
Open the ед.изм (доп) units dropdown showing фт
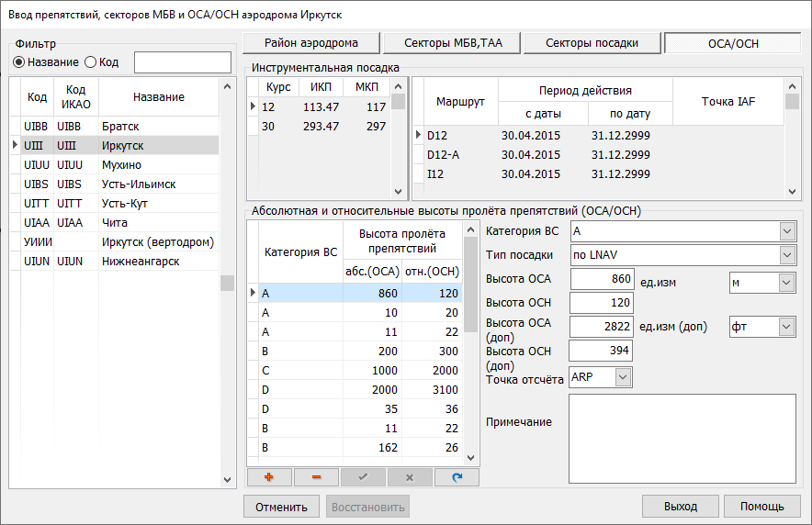[x=786, y=326]
